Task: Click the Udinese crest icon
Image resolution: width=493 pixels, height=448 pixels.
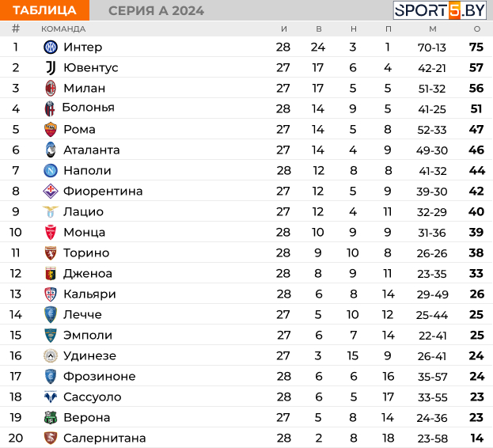Action: tap(51, 356)
